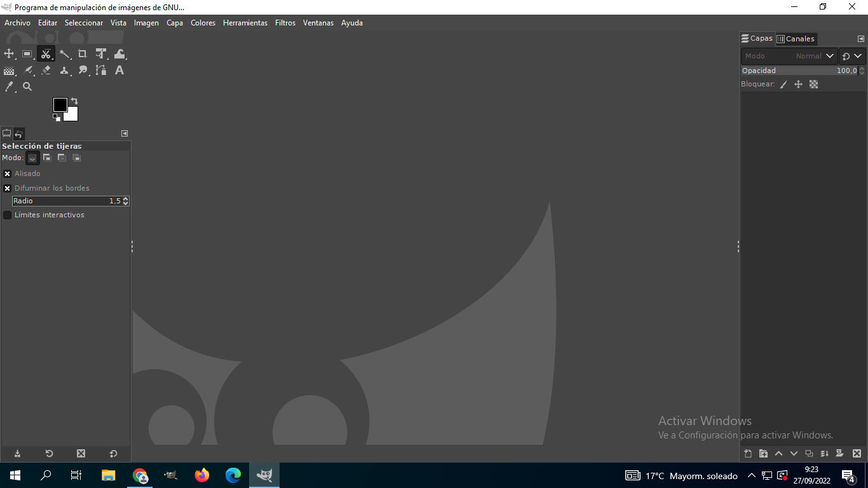
Task: Open the Seleccionar menu
Action: tap(84, 23)
